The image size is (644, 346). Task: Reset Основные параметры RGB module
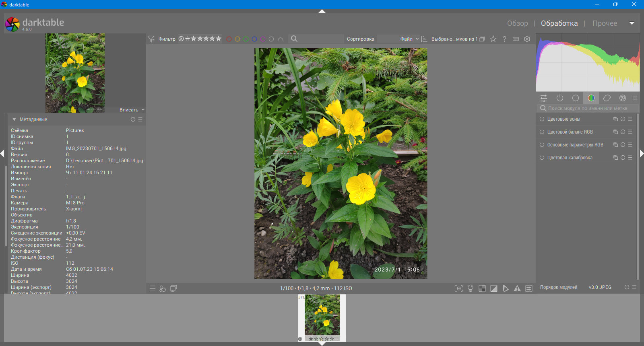click(x=623, y=145)
